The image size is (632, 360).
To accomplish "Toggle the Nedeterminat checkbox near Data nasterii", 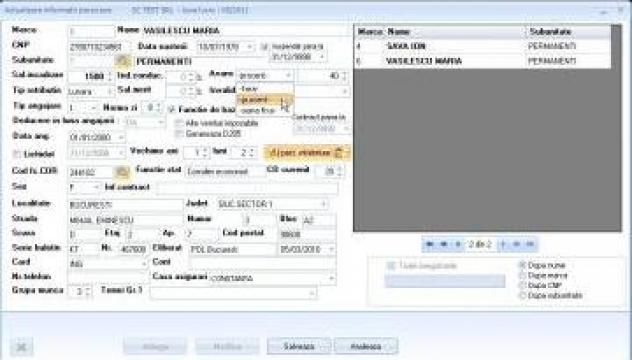I will click(x=264, y=47).
